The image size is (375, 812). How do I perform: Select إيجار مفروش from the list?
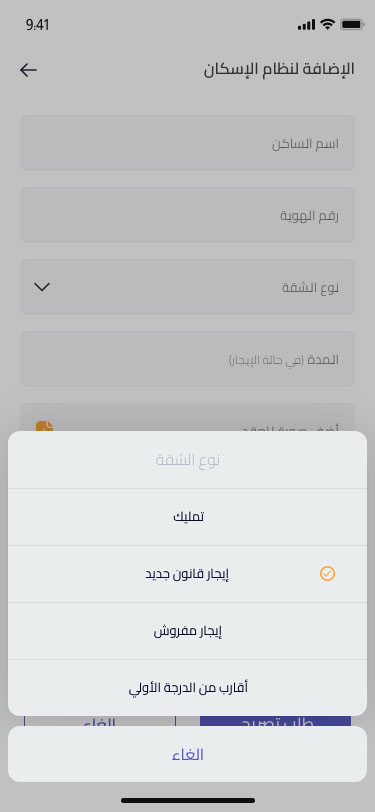pos(188,631)
